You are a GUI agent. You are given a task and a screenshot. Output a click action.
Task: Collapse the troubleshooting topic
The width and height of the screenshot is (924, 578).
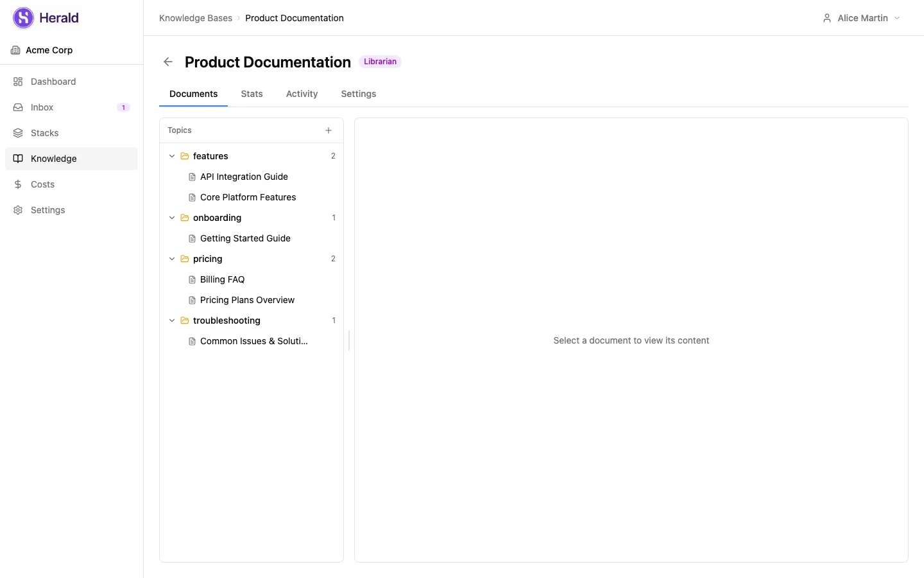171,320
